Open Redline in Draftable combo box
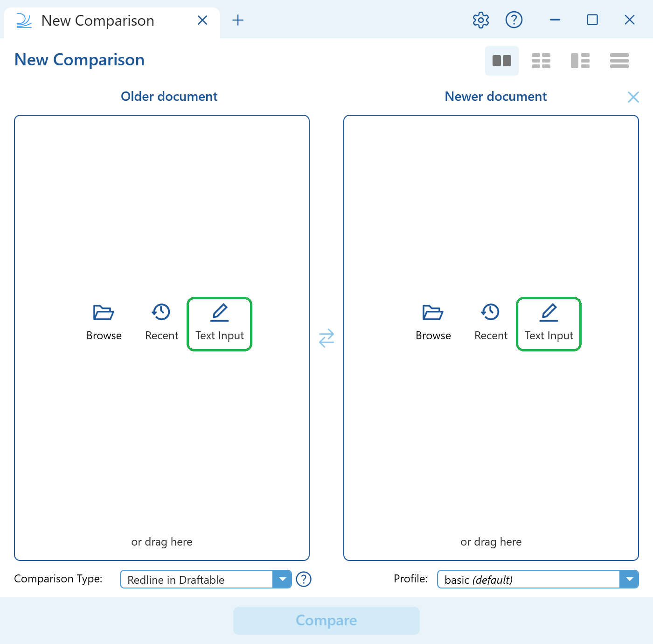 [206, 579]
